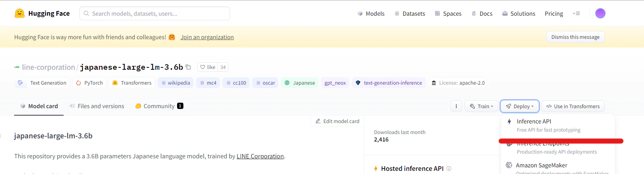Follow the LINE Corporation link
Viewport: 644px width, 174px height.
260,156
